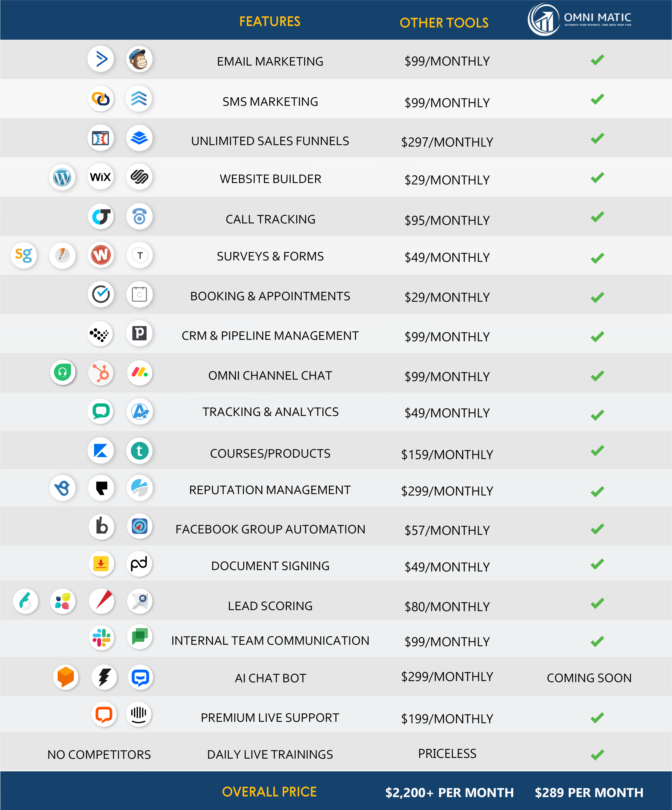Screen dimensions: 672x810
Task: Click the WordPress logo icon
Action: pyautogui.click(x=62, y=177)
